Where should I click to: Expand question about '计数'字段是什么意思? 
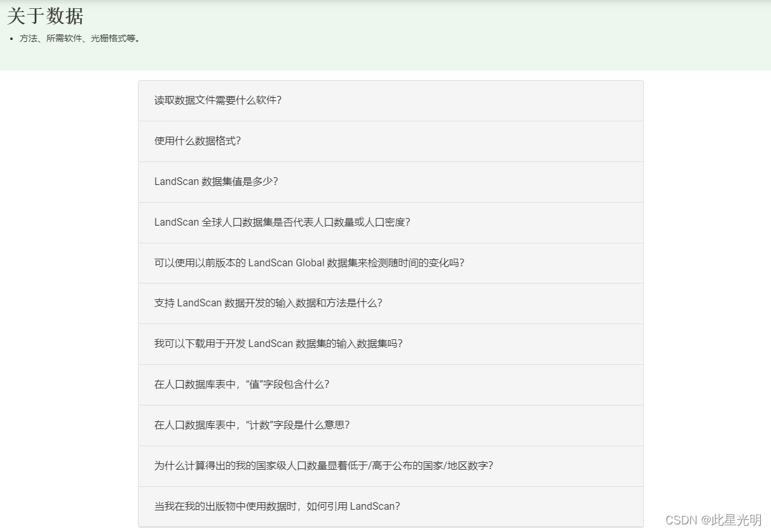coord(390,425)
